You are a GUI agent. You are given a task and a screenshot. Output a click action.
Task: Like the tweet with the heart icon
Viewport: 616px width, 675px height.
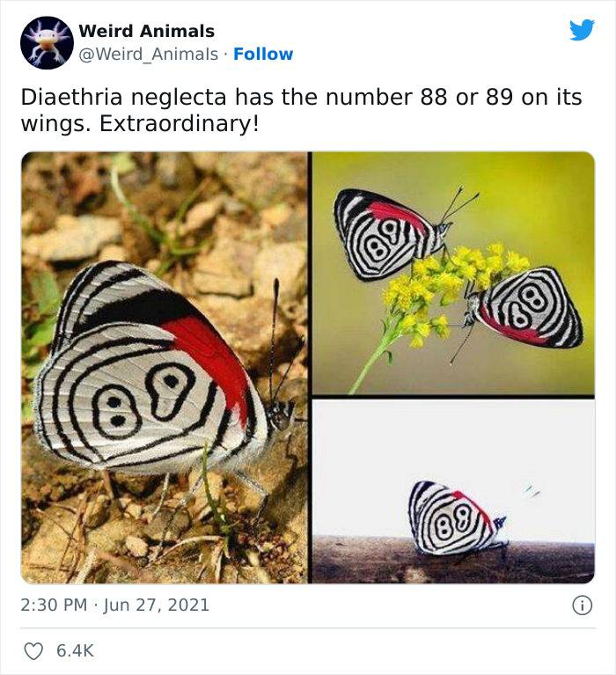click(33, 651)
